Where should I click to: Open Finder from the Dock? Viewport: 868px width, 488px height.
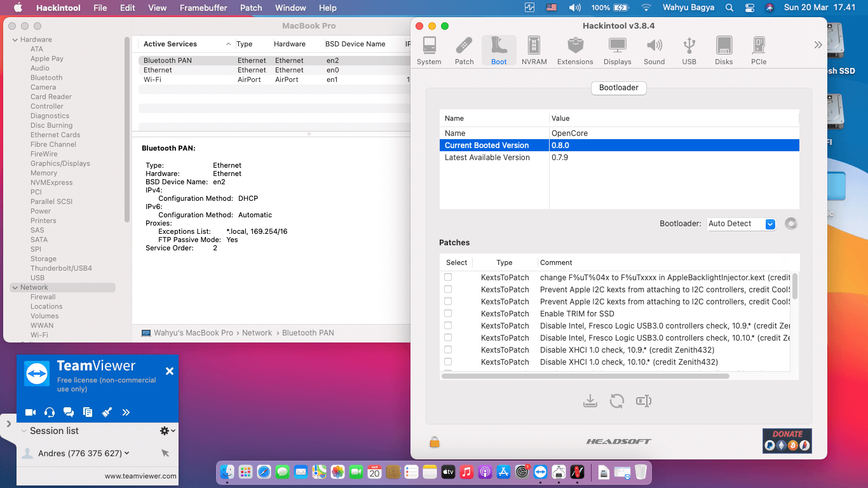[x=227, y=472]
